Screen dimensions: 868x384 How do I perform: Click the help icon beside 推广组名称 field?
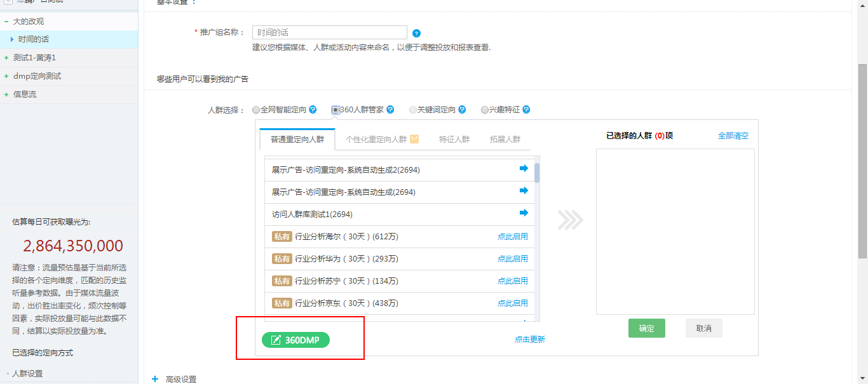(416, 32)
